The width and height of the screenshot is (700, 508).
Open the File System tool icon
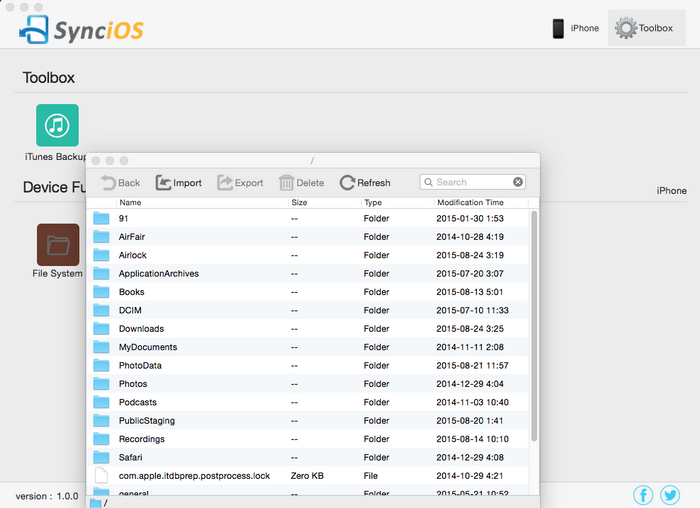[x=58, y=245]
